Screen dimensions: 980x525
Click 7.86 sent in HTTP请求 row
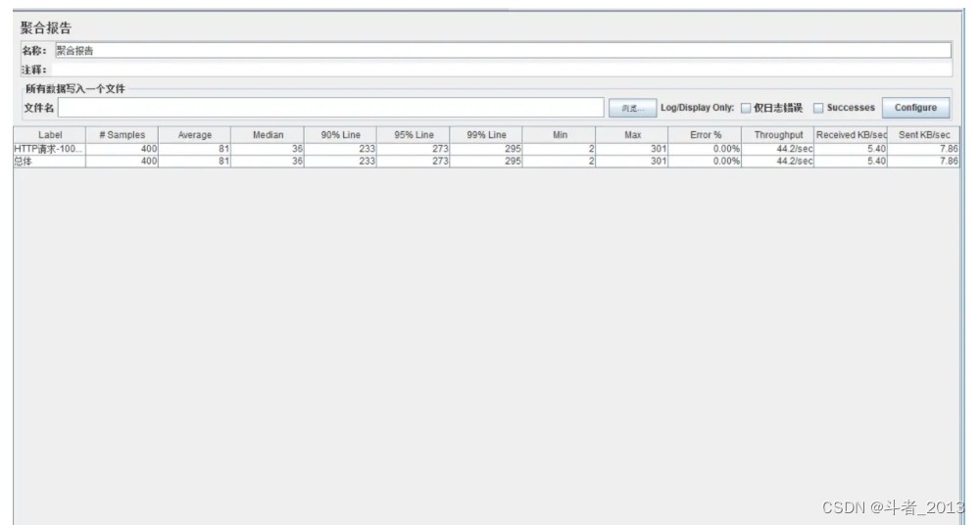click(949, 150)
